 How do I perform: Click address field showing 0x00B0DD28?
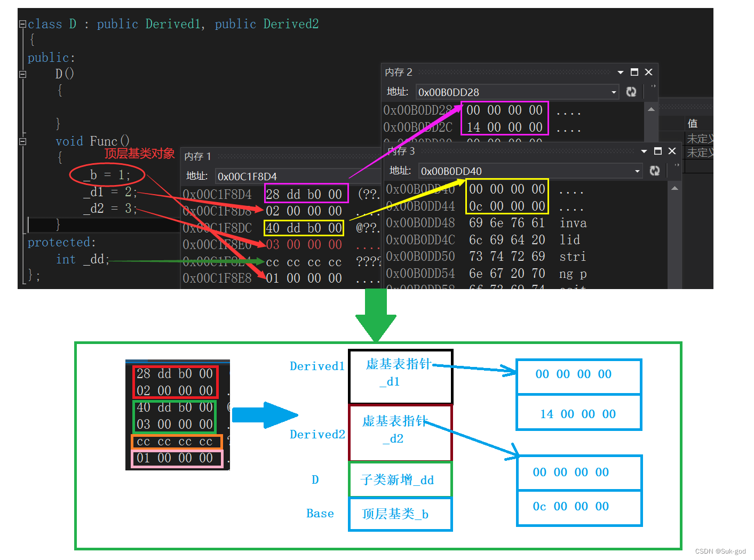[512, 92]
